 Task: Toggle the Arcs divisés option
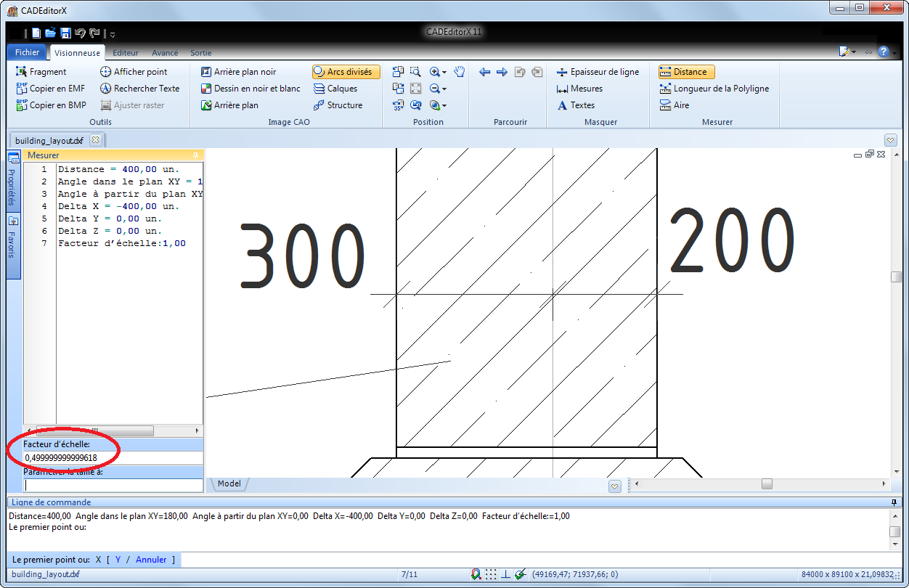(346, 72)
